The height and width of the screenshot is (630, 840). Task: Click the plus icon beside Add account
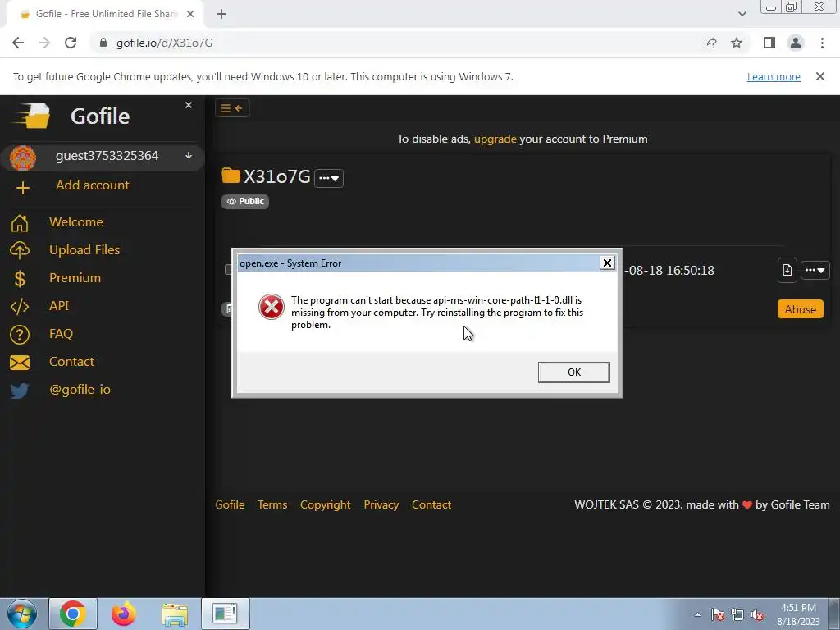click(x=22, y=188)
